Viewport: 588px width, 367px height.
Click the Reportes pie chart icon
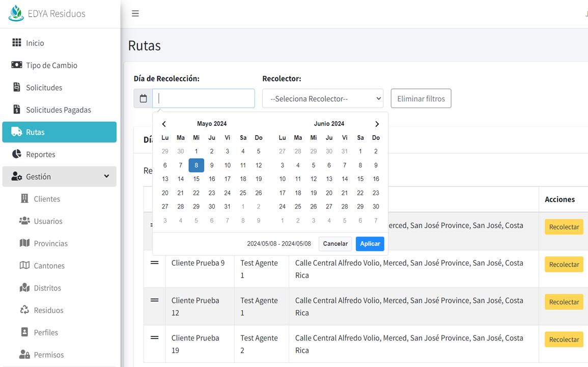click(x=17, y=154)
